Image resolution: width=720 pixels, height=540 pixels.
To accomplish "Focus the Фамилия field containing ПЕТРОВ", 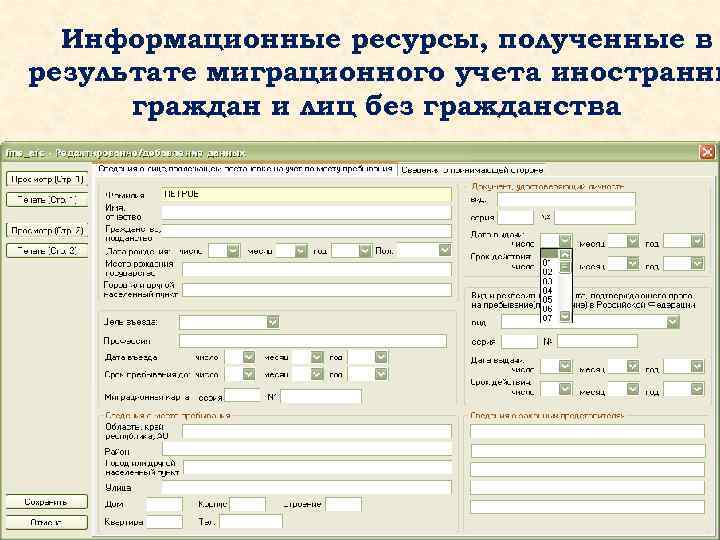I will 306,195.
